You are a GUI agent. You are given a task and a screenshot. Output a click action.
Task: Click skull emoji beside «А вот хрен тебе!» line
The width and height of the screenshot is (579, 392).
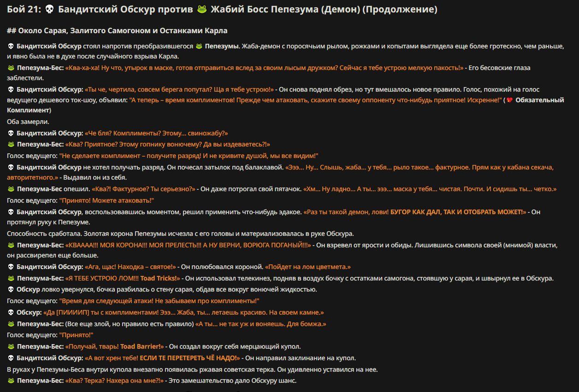pos(11,358)
